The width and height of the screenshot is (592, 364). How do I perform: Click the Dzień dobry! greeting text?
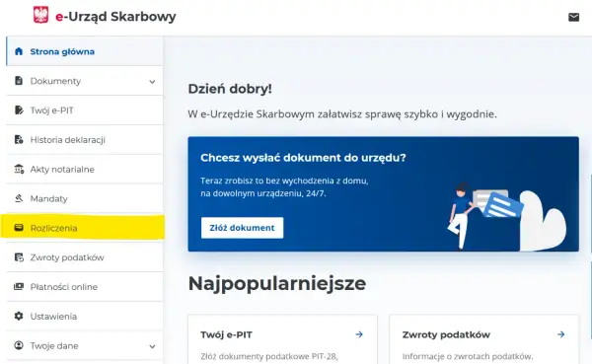click(x=230, y=89)
